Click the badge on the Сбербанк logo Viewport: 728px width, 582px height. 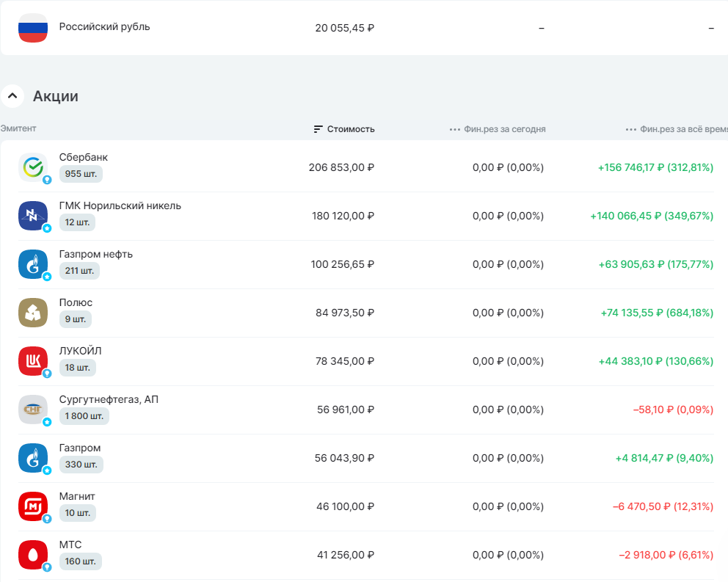point(47,180)
